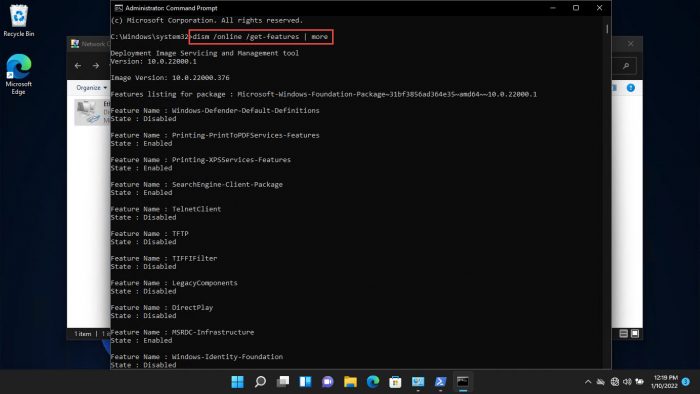Click the Network Connections window title icon

click(x=75, y=44)
